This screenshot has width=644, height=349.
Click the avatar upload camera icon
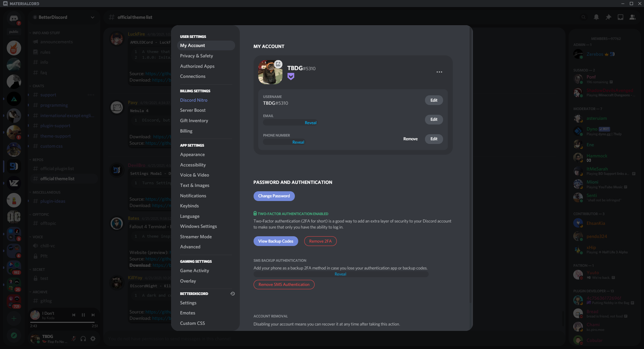[279, 64]
